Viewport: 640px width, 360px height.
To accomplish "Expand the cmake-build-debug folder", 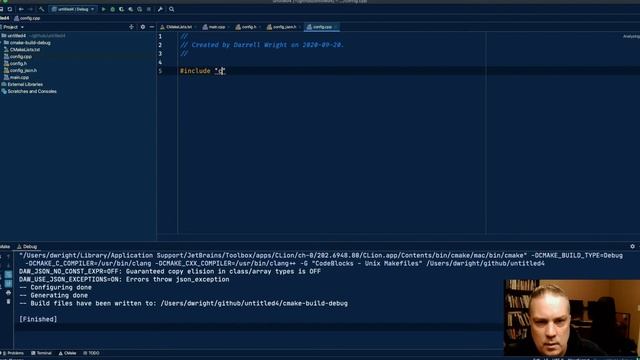I will 1,43.
